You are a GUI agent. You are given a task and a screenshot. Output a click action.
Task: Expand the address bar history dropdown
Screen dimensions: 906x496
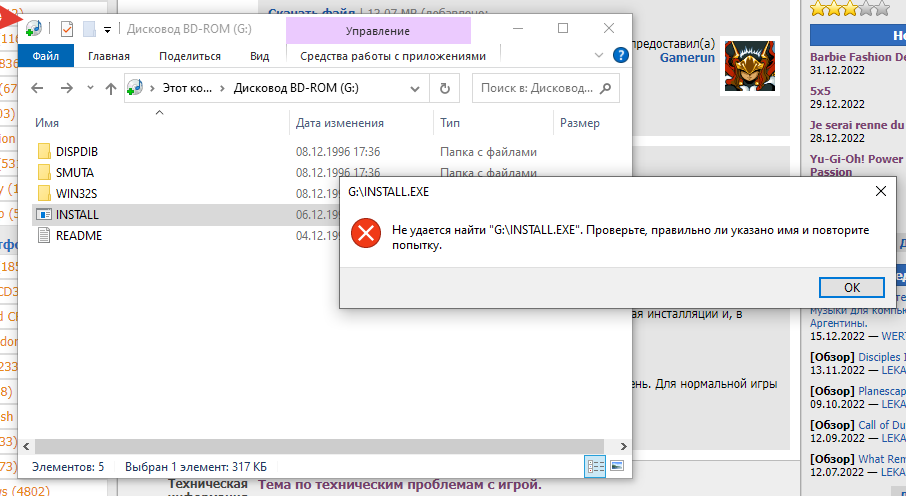(415, 88)
